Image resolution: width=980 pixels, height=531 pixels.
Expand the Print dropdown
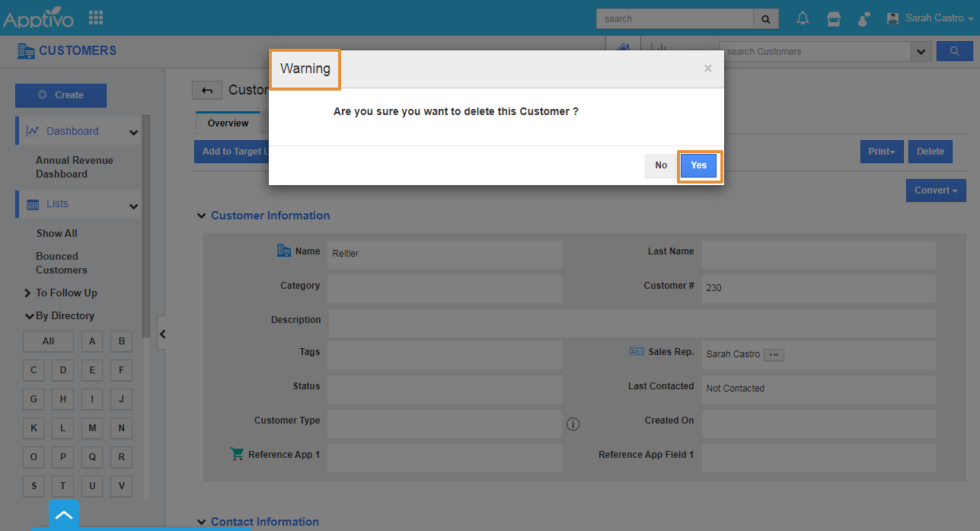[882, 152]
